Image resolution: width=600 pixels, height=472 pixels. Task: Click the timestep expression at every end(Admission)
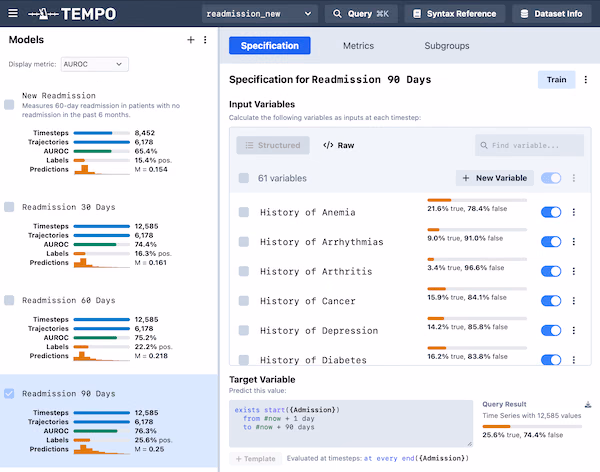tap(416, 458)
